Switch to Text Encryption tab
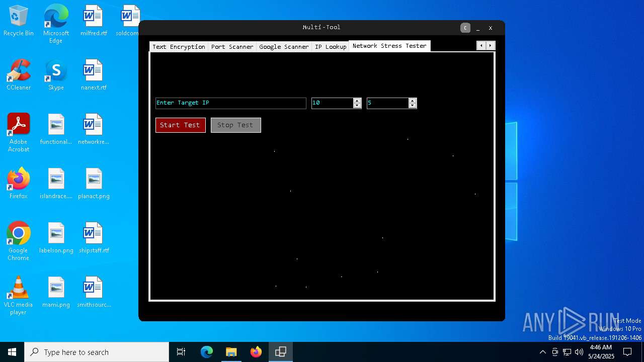This screenshot has width=644, height=362. pyautogui.click(x=179, y=47)
